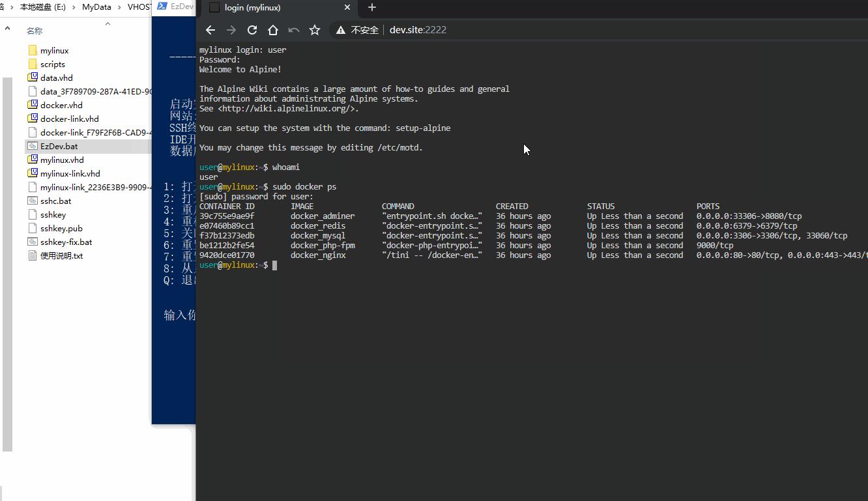Click the EzDev.bat batch file icon
The width and height of the screenshot is (868, 501).
[x=33, y=146]
